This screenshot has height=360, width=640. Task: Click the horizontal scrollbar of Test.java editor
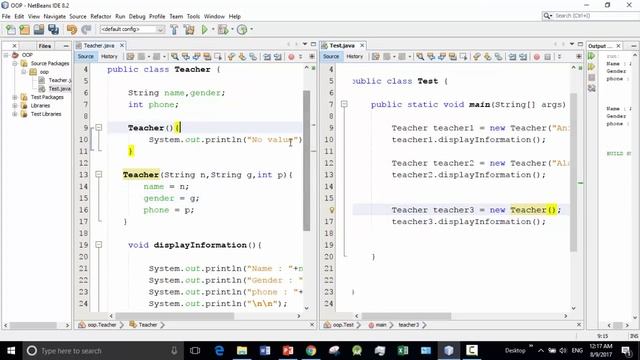(407, 316)
